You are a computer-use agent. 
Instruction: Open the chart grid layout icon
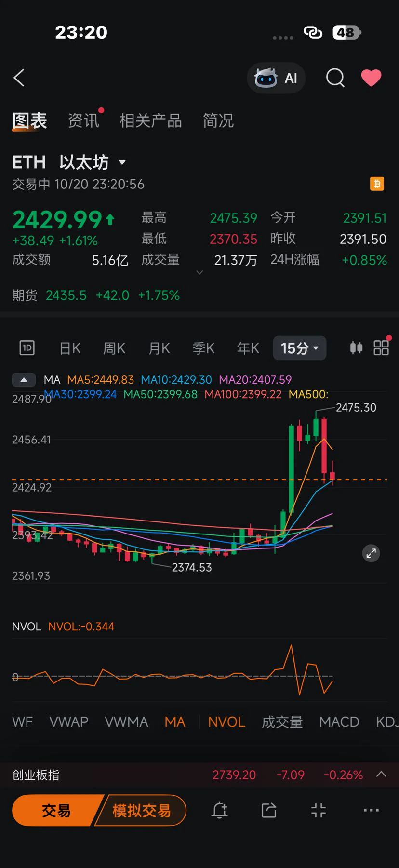click(x=381, y=347)
